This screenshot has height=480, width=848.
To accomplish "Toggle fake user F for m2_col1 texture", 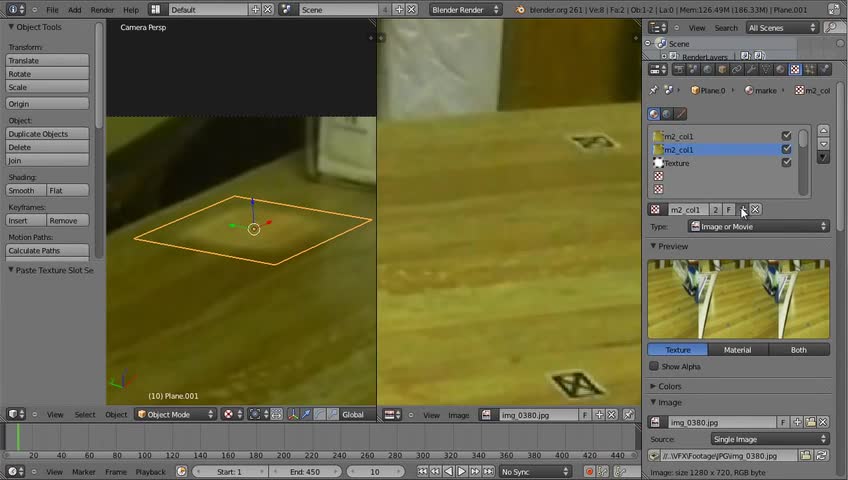I will coord(728,209).
